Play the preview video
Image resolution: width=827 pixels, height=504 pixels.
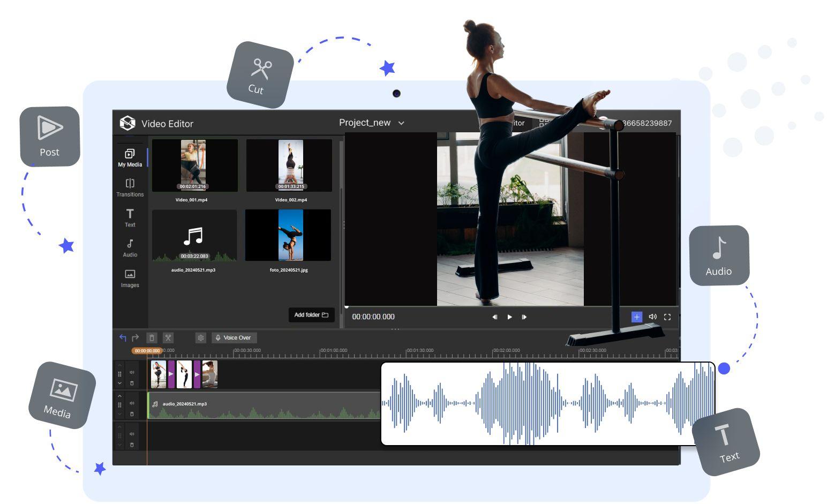tap(509, 317)
